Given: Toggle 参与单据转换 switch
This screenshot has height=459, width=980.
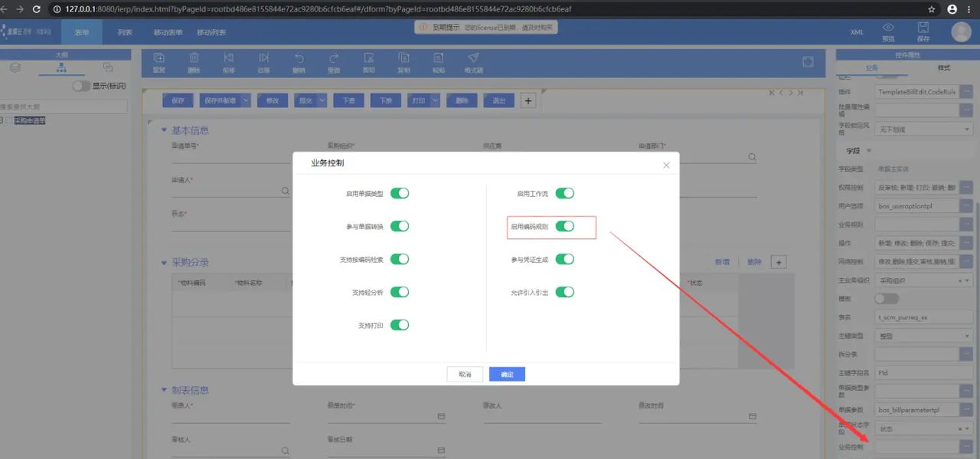Looking at the screenshot, I should tap(400, 226).
